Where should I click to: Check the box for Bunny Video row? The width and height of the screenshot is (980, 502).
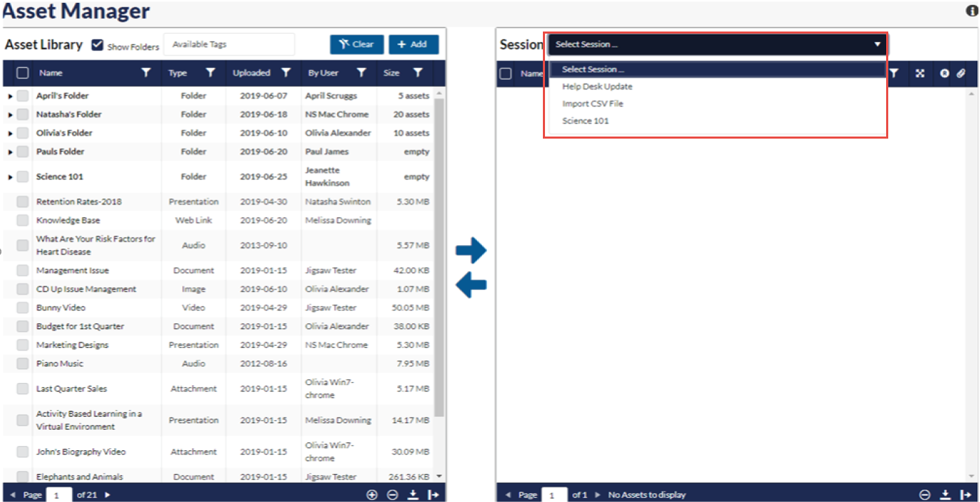[23, 308]
